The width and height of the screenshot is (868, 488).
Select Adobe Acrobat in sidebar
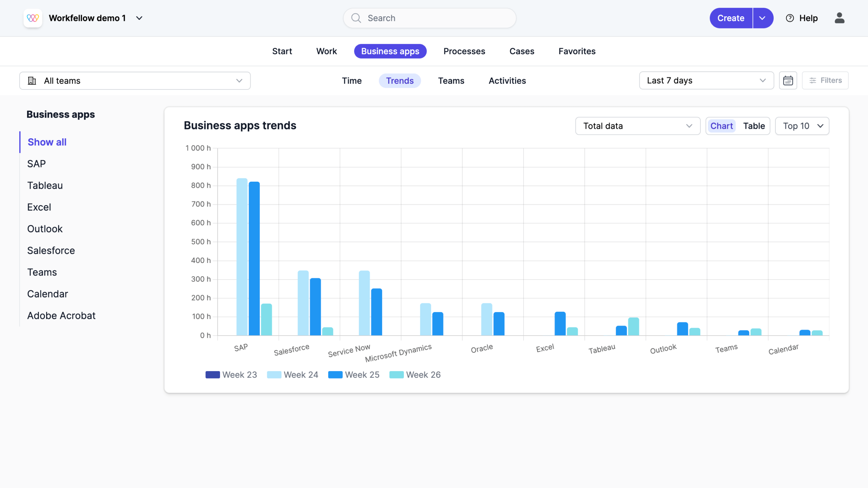tap(61, 316)
